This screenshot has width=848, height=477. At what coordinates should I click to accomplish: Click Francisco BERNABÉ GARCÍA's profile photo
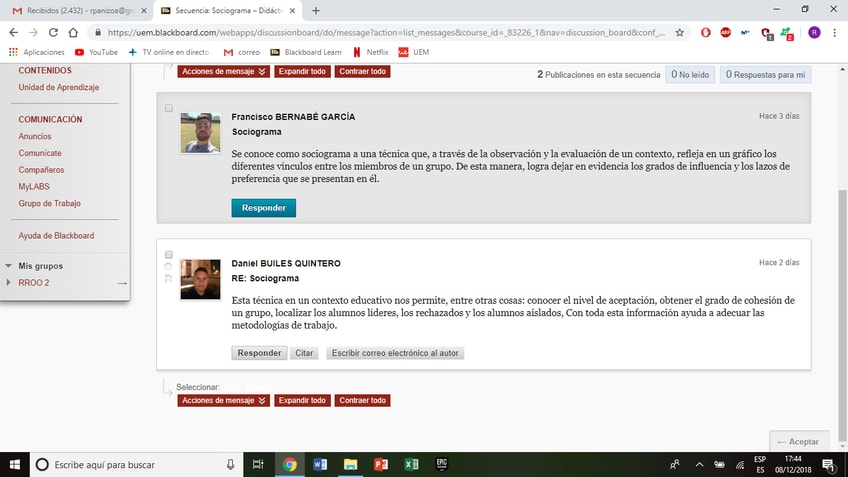200,133
